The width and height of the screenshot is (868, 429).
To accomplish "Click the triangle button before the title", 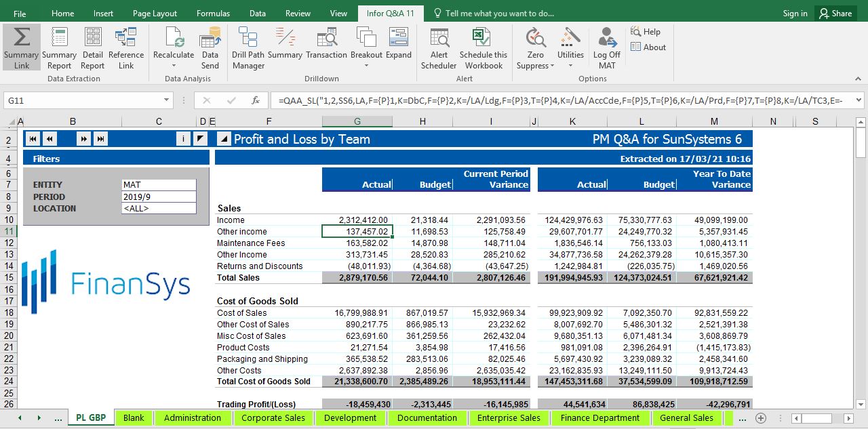I will tap(224, 139).
